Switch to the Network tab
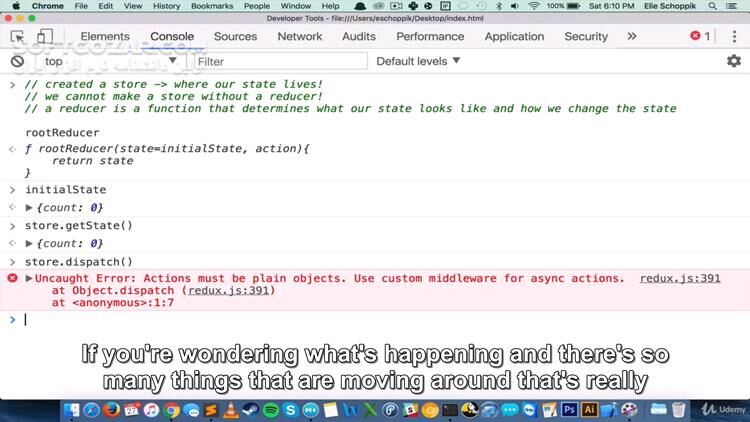The width and height of the screenshot is (750, 422). pos(299,37)
